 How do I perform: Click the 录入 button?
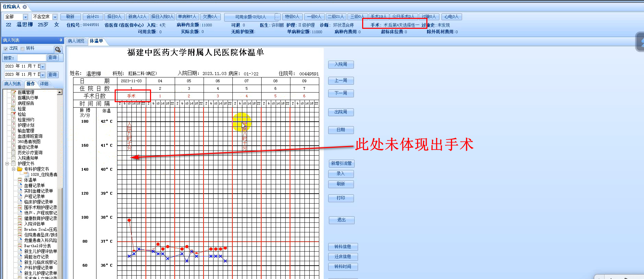(x=341, y=174)
